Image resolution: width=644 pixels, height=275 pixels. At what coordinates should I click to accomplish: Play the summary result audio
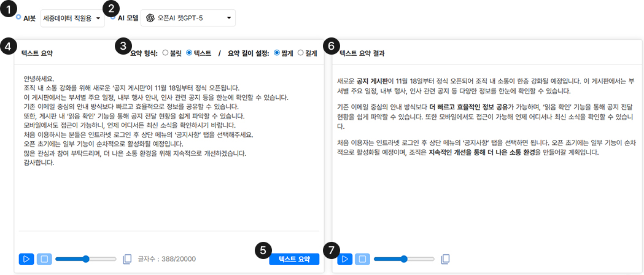click(345, 259)
